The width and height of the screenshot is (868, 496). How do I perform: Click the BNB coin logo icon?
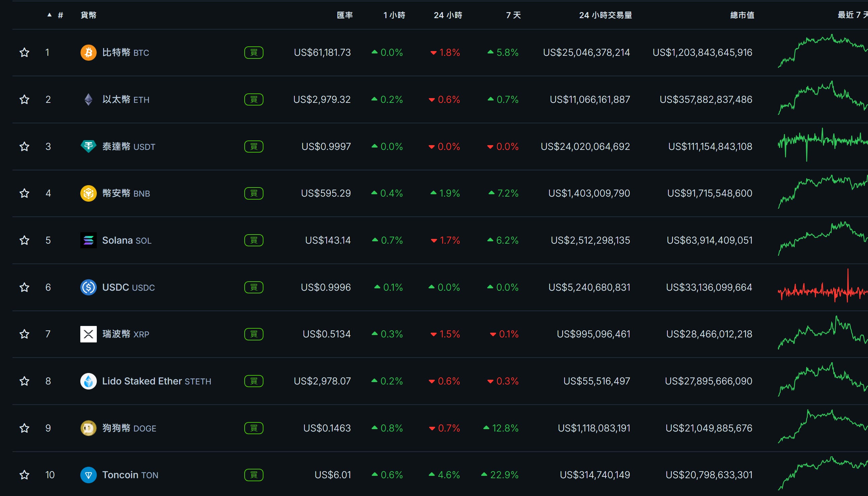tap(88, 194)
